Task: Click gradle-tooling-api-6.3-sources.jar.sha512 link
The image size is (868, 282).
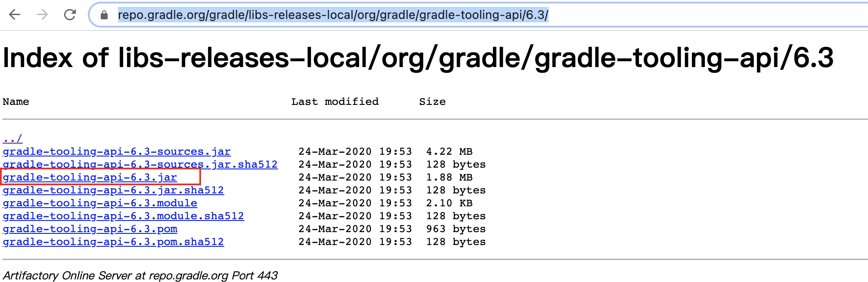Action: tap(139, 164)
